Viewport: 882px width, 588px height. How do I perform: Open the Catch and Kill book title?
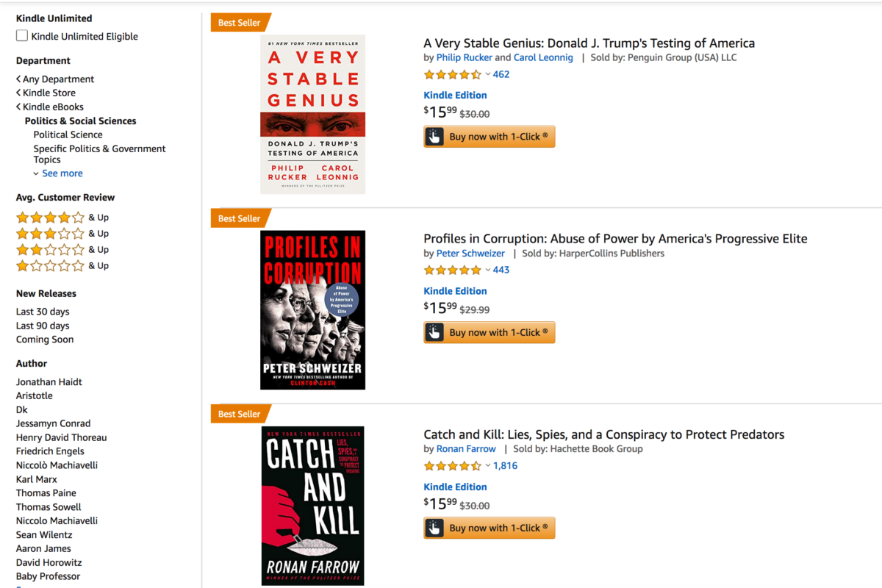[x=603, y=434]
